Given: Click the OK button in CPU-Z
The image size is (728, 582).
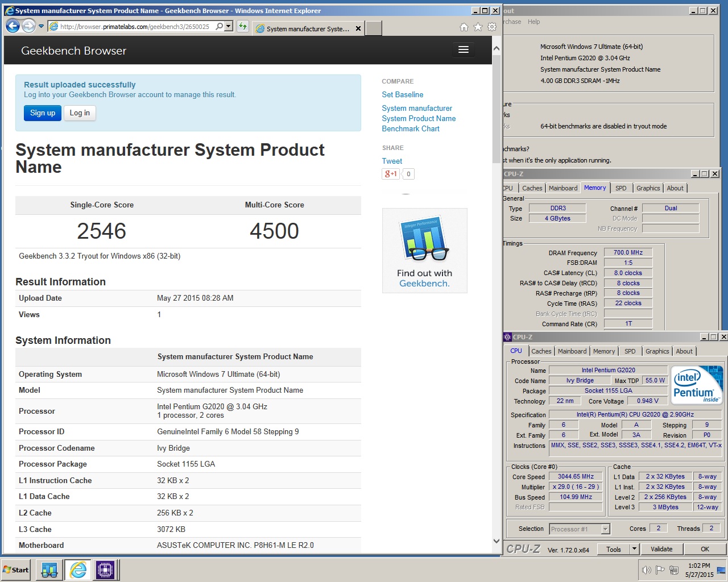Looking at the screenshot, I should point(705,549).
